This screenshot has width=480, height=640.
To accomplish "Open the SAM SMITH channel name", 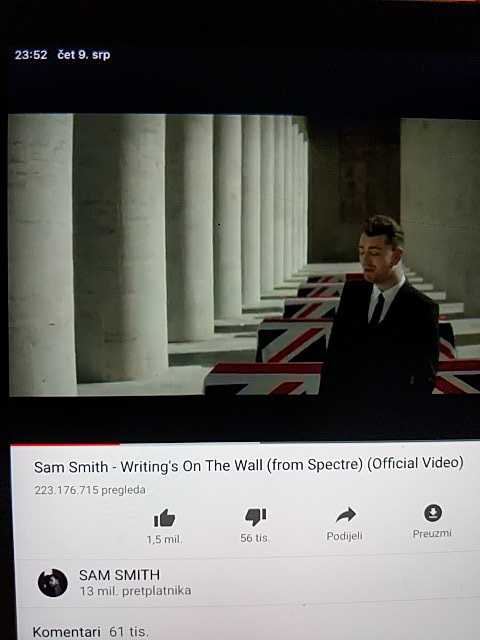I will [119, 575].
